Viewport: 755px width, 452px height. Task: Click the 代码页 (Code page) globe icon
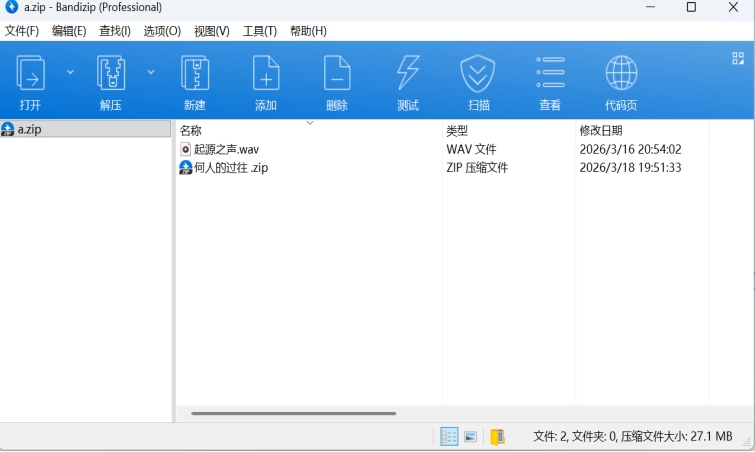(621, 73)
